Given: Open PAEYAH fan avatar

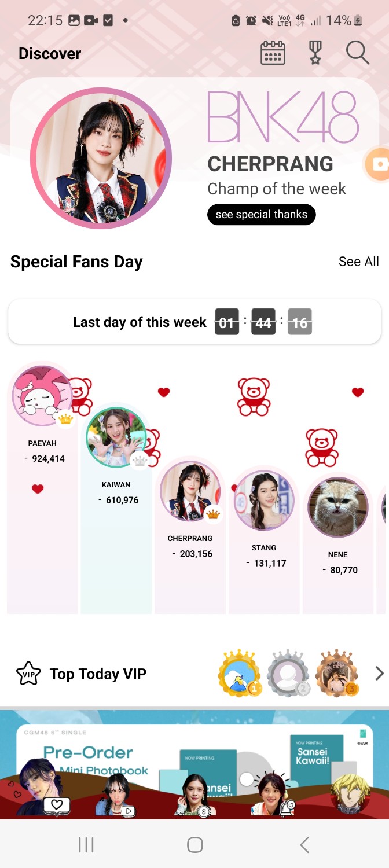Looking at the screenshot, I should (42, 396).
